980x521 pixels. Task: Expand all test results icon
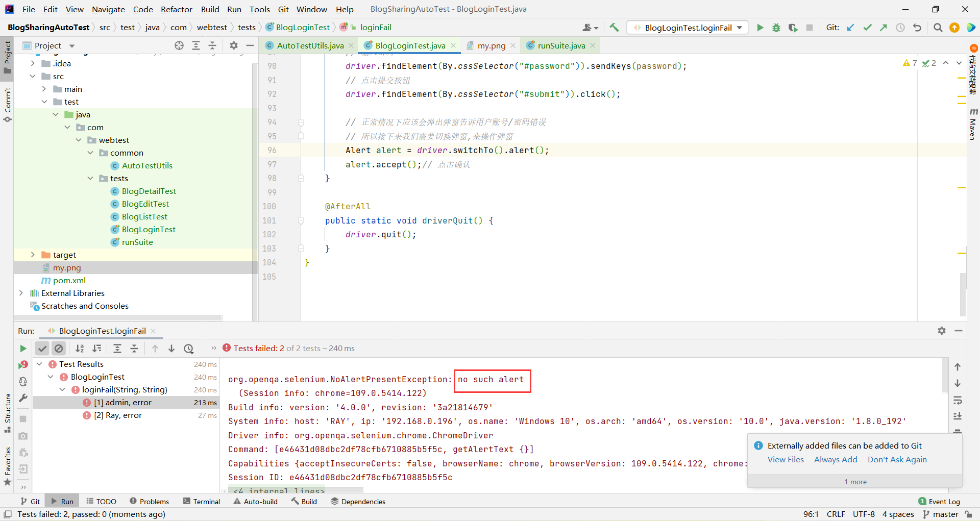tap(117, 349)
